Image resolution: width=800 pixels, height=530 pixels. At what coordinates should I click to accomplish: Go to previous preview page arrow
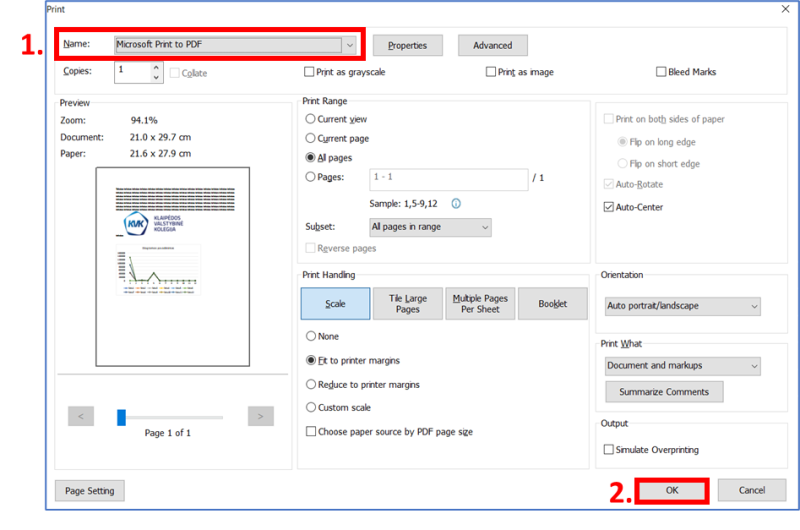tap(81, 416)
